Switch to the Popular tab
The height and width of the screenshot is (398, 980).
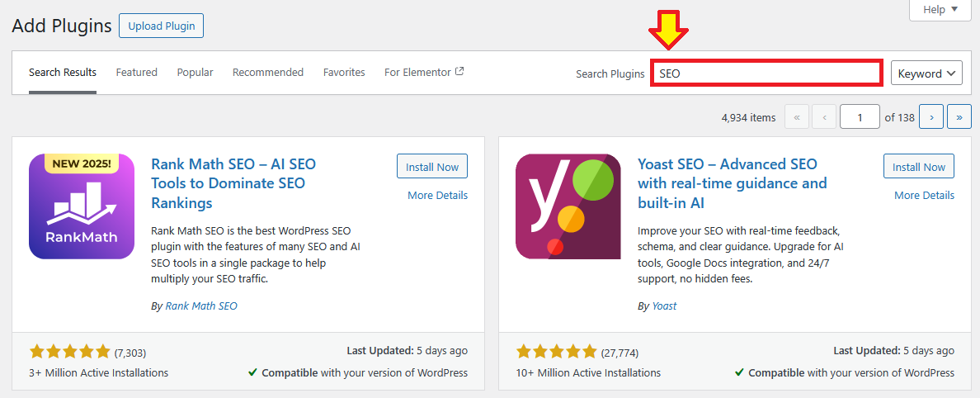click(195, 73)
